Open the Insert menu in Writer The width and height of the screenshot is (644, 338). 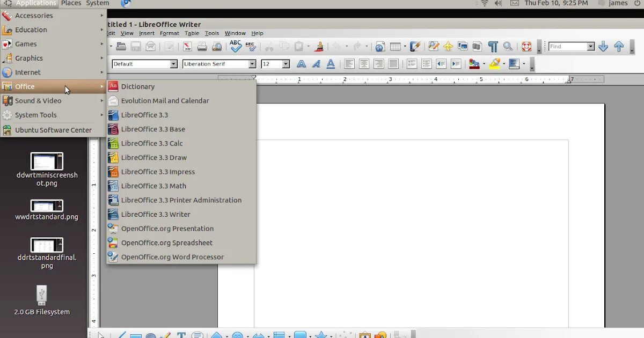point(147,33)
